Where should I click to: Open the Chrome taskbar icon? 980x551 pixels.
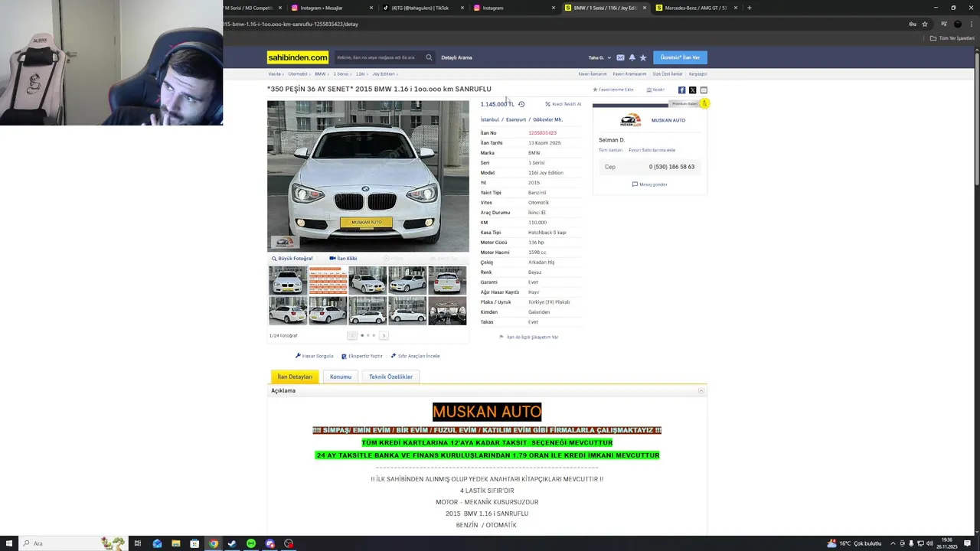pos(214,543)
